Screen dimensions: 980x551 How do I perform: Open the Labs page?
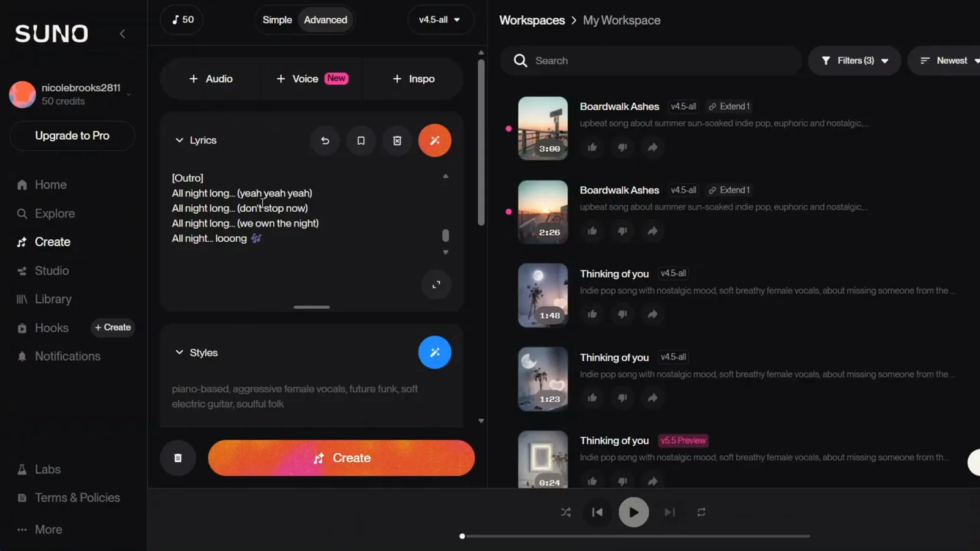[x=39, y=470]
